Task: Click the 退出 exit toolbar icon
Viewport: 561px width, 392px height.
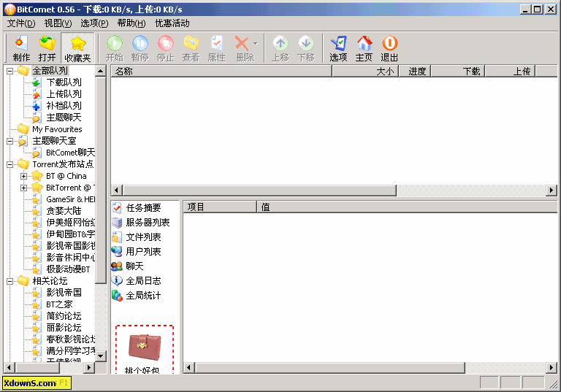Action: tap(389, 48)
